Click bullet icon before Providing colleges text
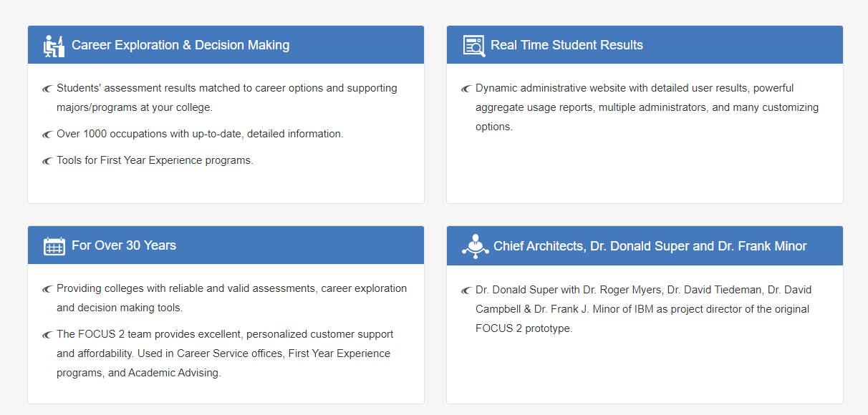Screen dimensions: 868x415 point(47,289)
